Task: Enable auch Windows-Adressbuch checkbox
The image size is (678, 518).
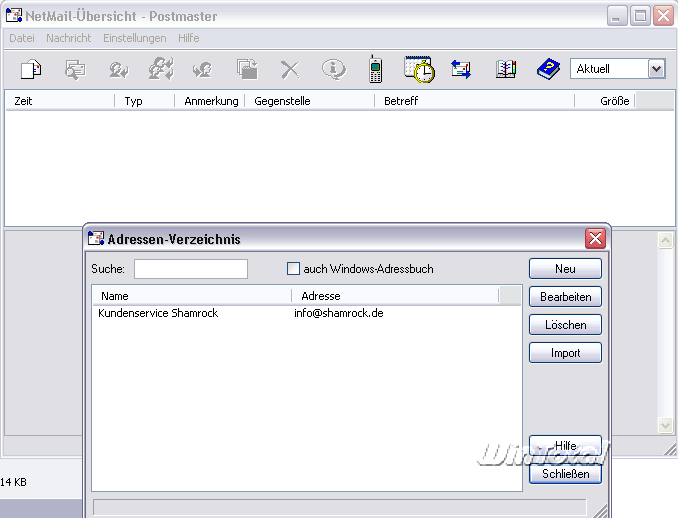Action: pos(293,269)
